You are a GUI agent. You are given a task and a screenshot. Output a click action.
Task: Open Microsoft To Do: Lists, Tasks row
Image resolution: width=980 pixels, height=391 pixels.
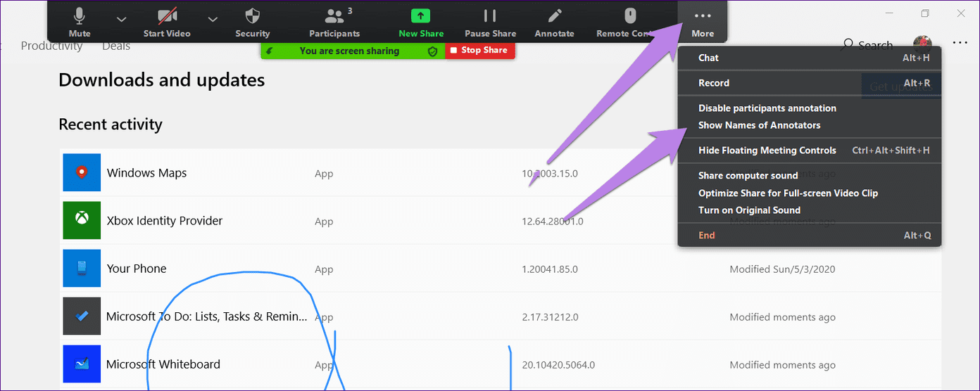point(206,316)
